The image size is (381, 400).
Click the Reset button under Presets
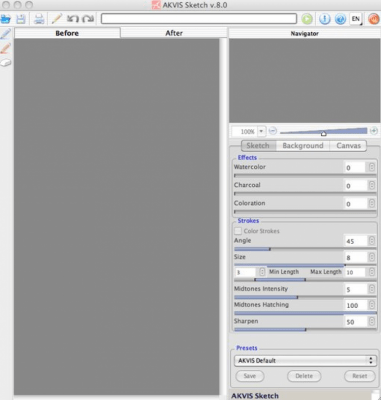click(360, 376)
